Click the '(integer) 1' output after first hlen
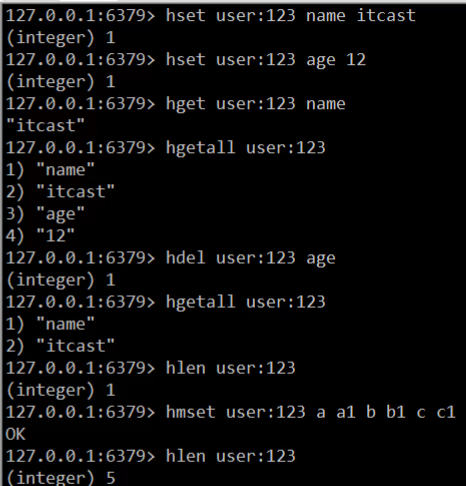This screenshot has height=486, width=466. 61,390
